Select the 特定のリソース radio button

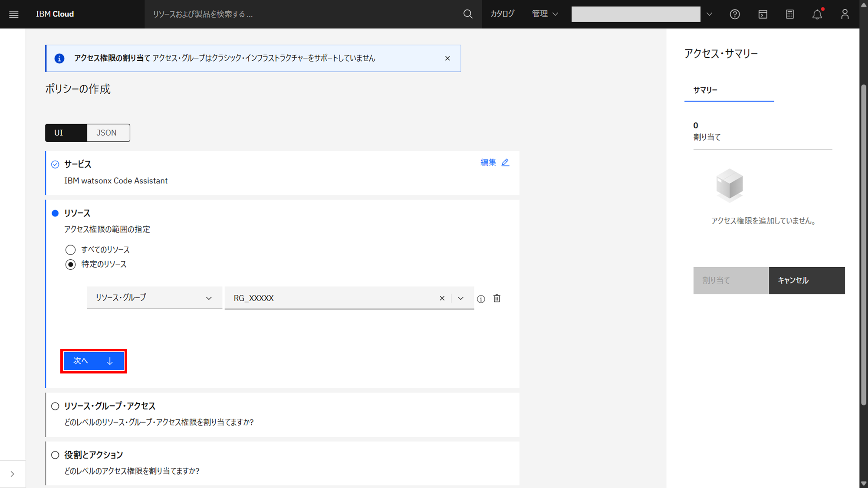click(x=70, y=265)
